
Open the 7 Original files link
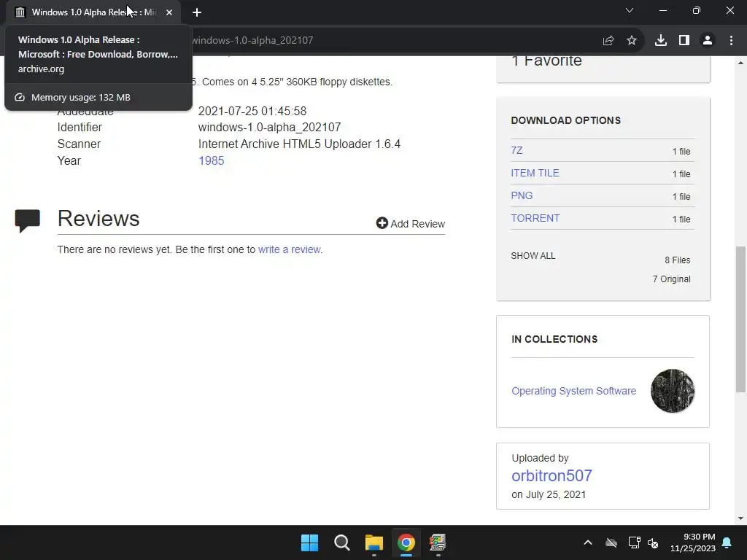671,279
